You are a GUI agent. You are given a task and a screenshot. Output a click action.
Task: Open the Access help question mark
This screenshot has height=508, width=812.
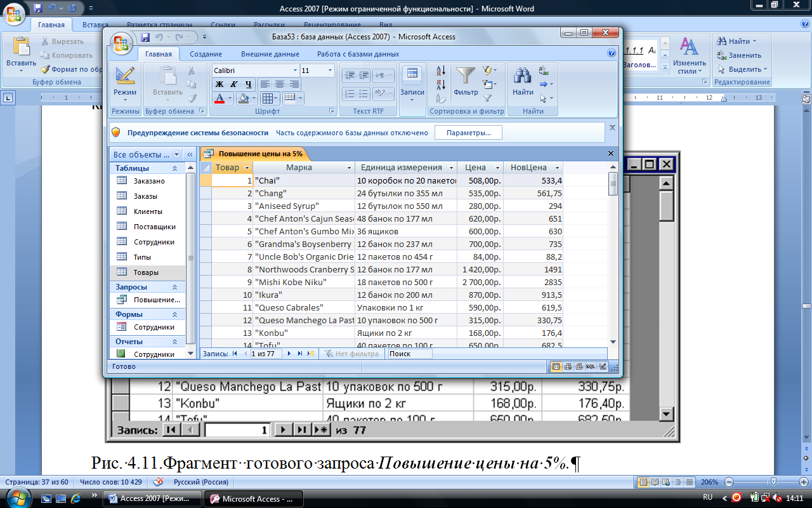[x=612, y=54]
